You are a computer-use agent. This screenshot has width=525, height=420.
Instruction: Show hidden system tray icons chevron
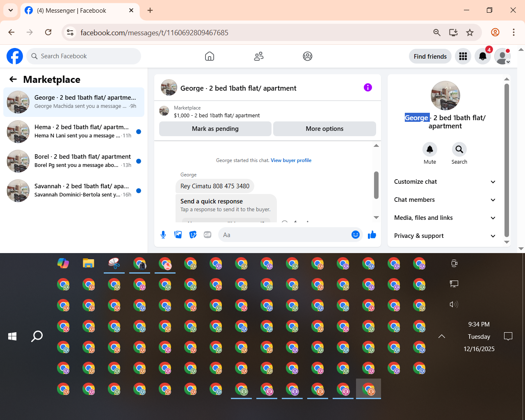442,336
